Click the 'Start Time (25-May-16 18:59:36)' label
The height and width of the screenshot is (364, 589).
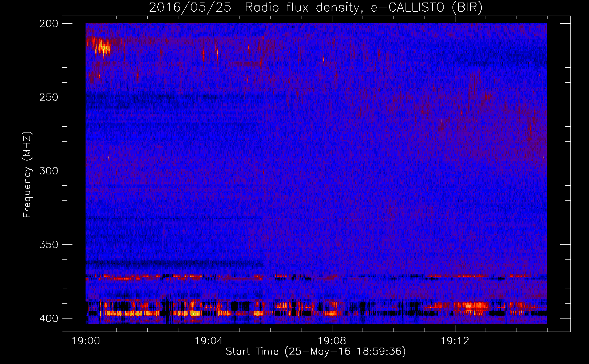point(316,352)
